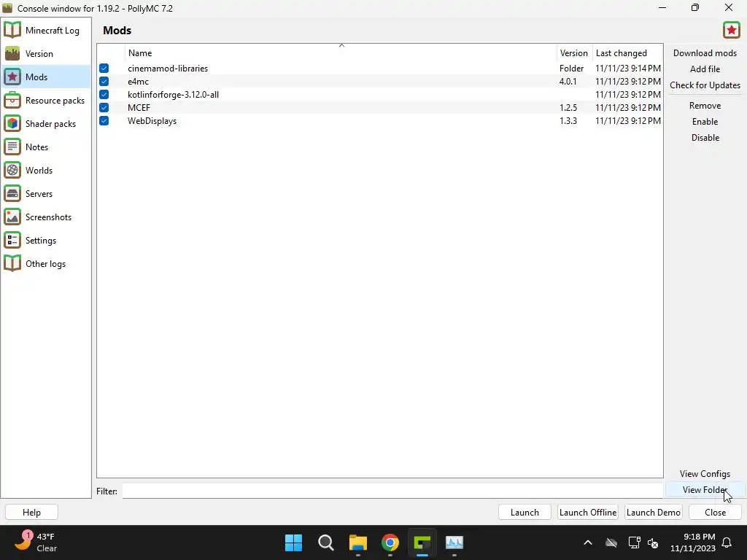This screenshot has width=747, height=560.
Task: Select the cinemamod-libraries row name
Action: point(168,68)
